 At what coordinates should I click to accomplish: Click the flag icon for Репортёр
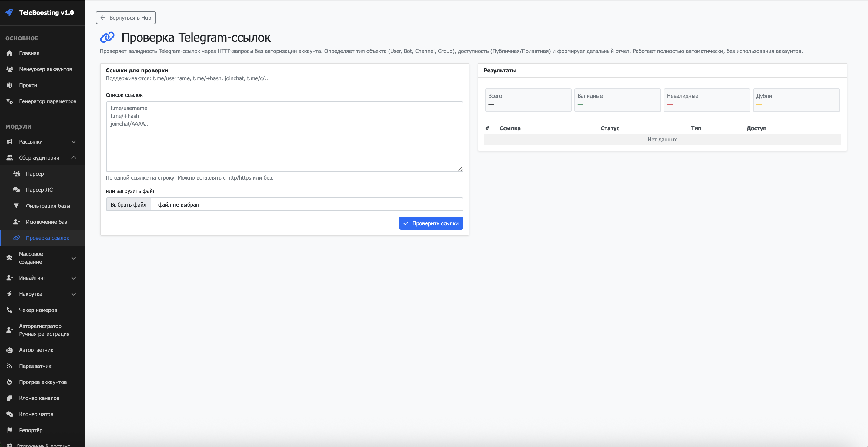pyautogui.click(x=9, y=430)
